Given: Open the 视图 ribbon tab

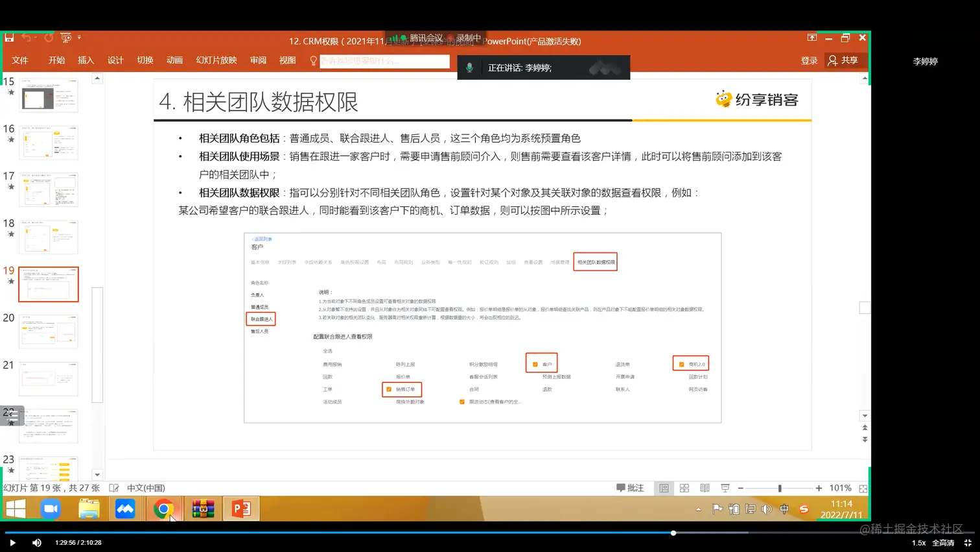Looking at the screenshot, I should (287, 60).
